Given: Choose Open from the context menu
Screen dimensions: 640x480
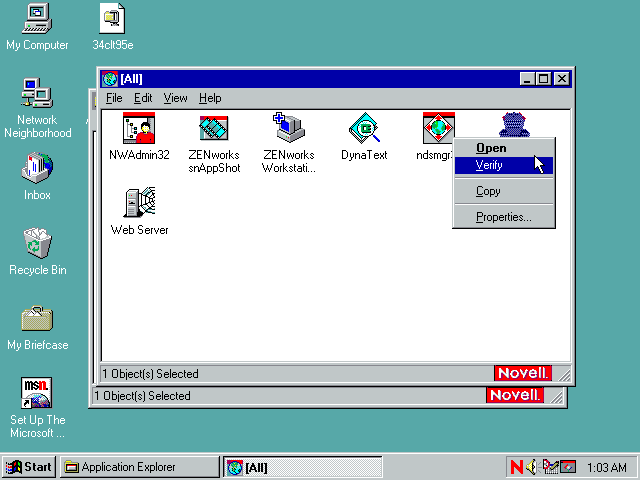Looking at the screenshot, I should (x=504, y=148).
